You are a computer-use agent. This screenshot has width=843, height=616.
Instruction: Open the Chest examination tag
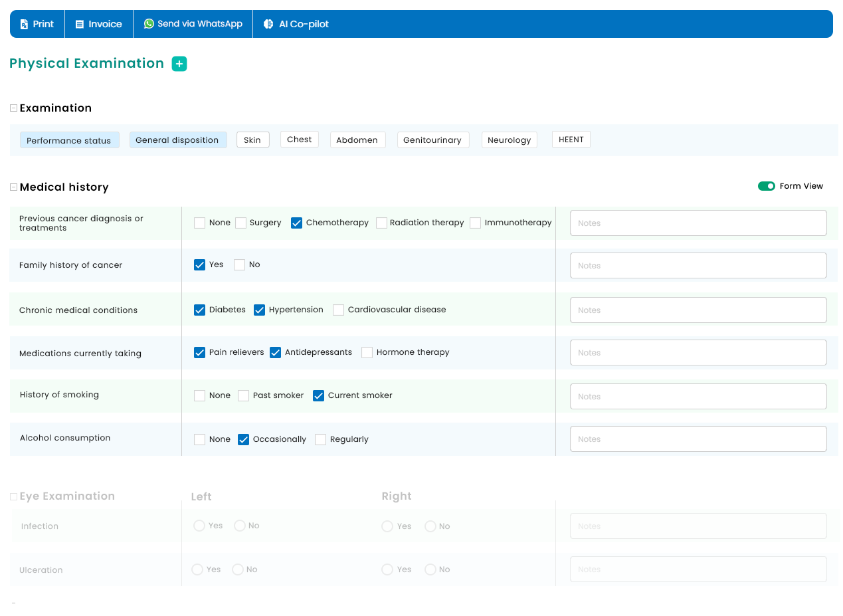pos(300,139)
